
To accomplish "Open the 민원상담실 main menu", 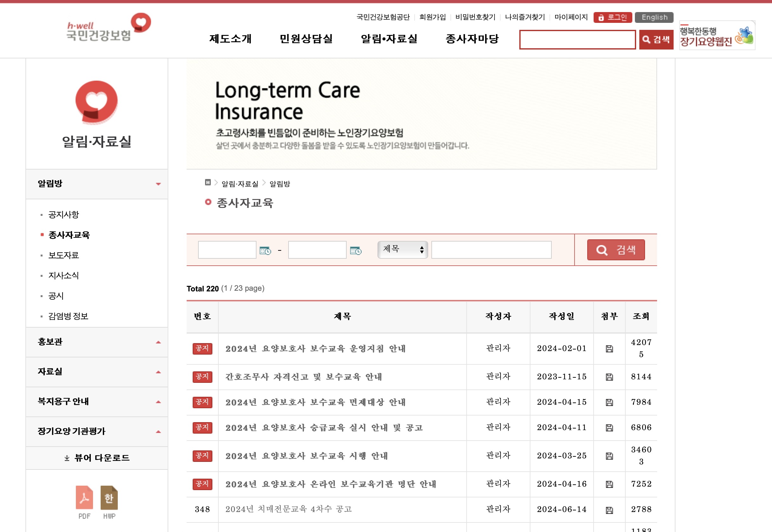I will 306,39.
